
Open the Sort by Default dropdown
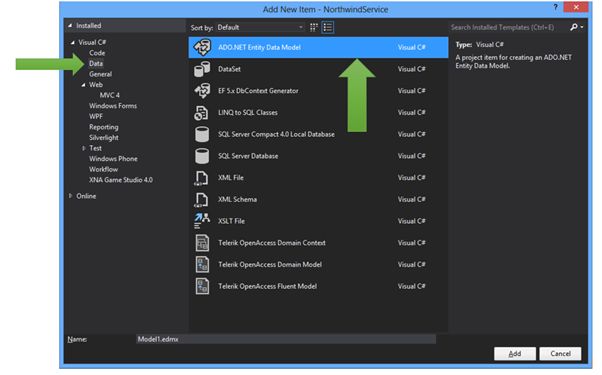(x=260, y=27)
